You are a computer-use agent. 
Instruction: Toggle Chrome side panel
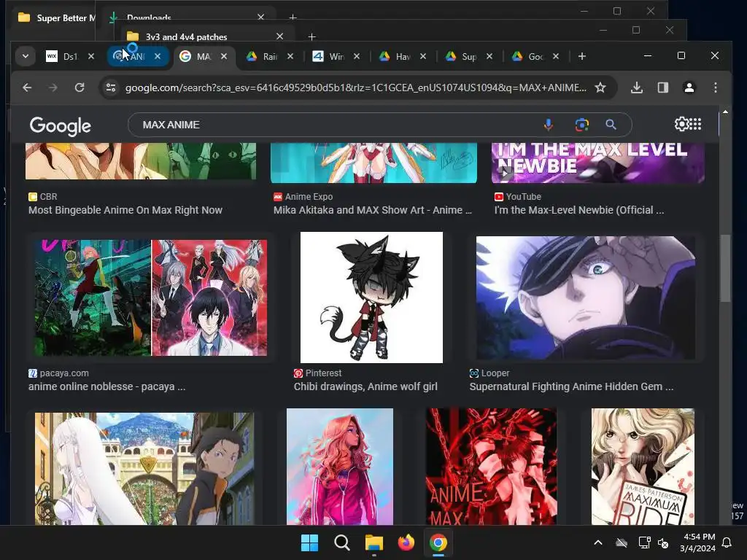(662, 87)
